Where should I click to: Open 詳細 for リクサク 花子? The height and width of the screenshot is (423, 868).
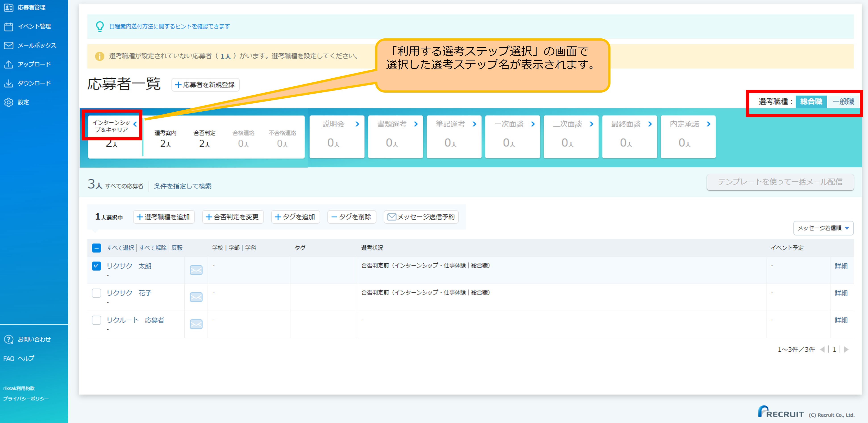coord(841,293)
